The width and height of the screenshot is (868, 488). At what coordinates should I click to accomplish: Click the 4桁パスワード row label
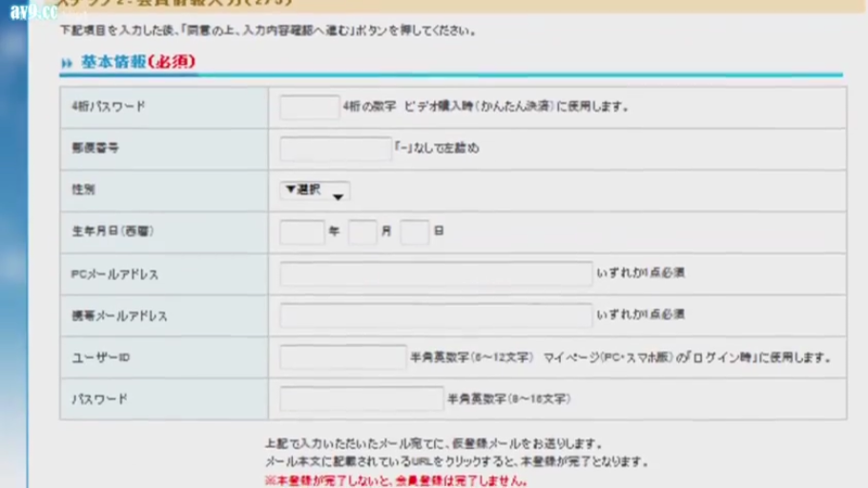click(x=109, y=108)
